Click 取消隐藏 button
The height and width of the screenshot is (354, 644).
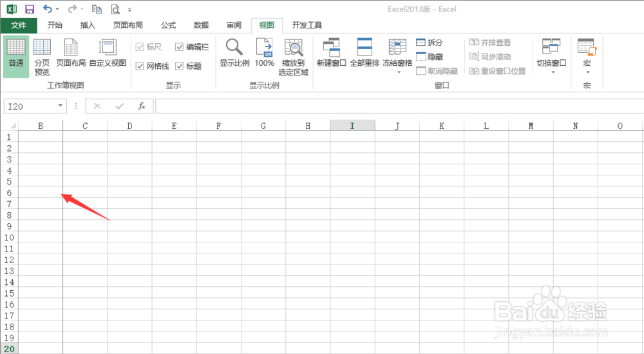(437, 71)
